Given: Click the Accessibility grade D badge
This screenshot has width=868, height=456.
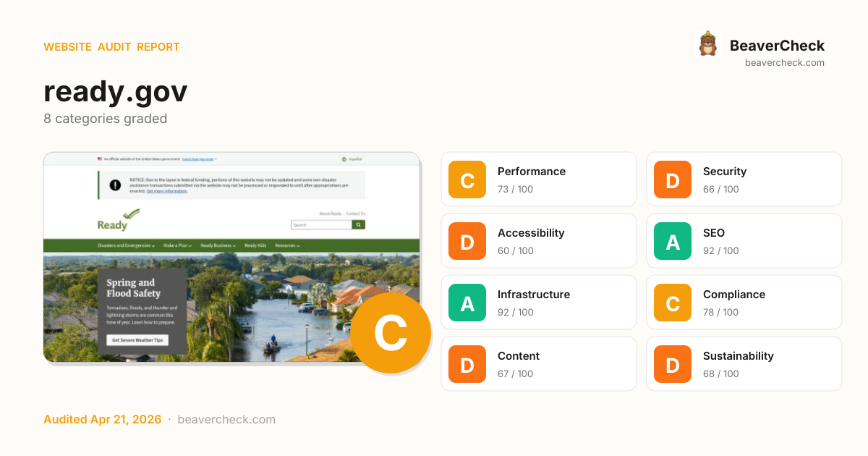Looking at the screenshot, I should point(467,241).
